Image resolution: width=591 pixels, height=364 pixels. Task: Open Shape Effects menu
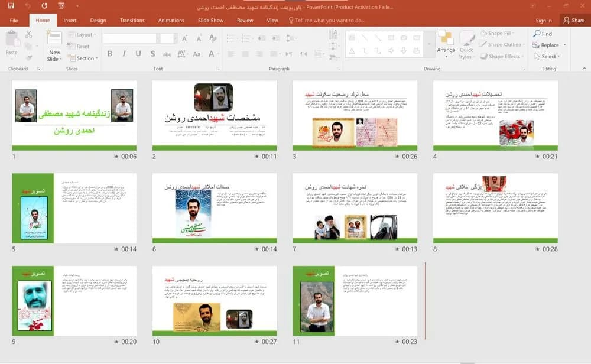tap(501, 57)
